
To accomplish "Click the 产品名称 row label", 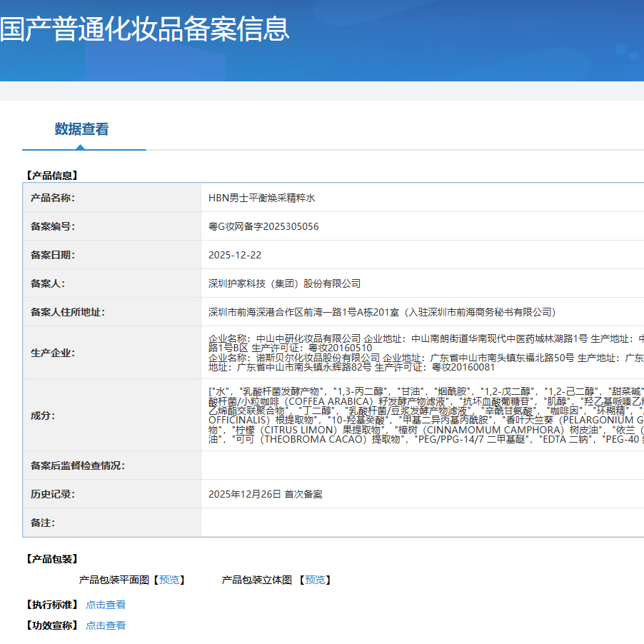I will point(53,198).
